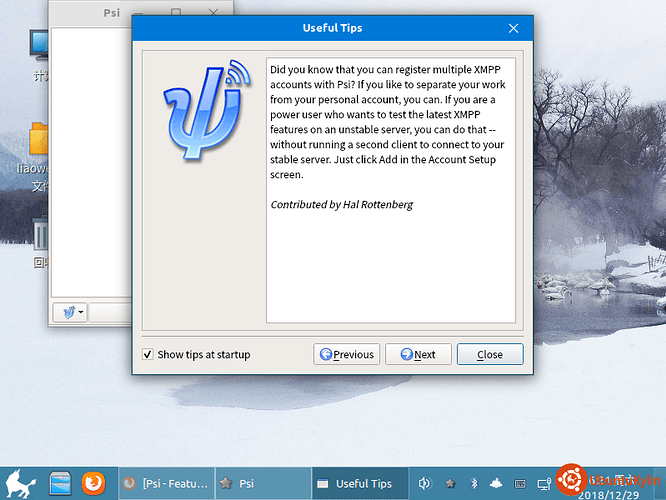Toggle the Show tips at startup checkbox
Image resolution: width=666 pixels, height=500 pixels.
[147, 354]
